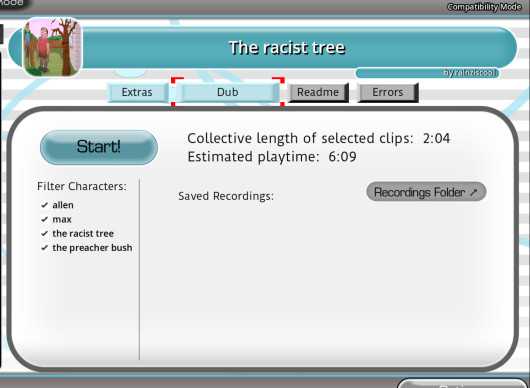Screen dimensions: 530x388
Task: Toggle the max character filter
Action: (56, 219)
